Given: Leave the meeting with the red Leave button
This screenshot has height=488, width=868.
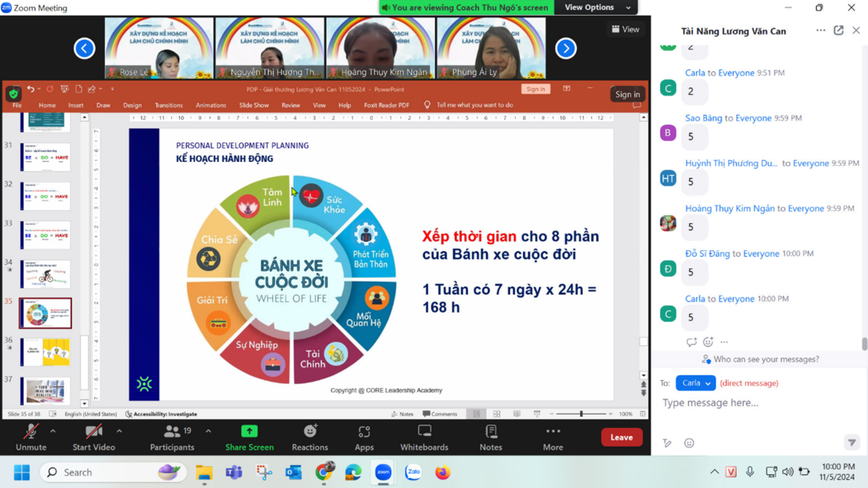Looking at the screenshot, I should point(621,437).
